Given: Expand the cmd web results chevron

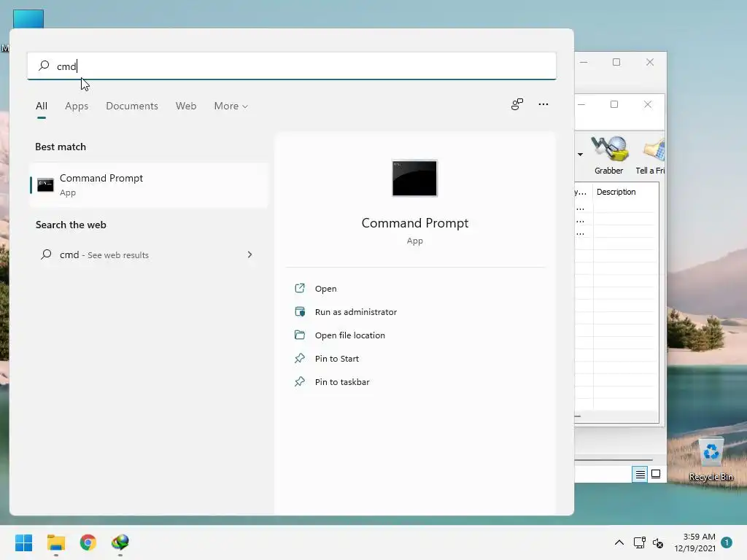Looking at the screenshot, I should 249,254.
